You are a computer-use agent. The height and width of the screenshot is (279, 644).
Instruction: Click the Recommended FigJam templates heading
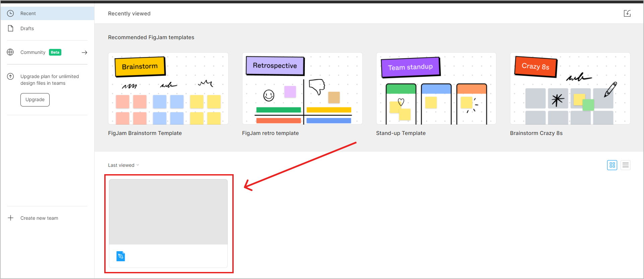point(151,37)
